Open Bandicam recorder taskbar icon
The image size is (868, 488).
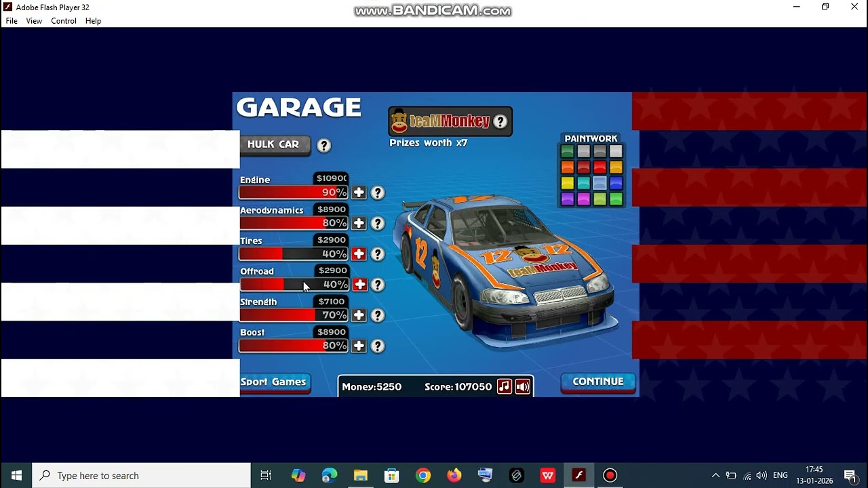(610, 476)
